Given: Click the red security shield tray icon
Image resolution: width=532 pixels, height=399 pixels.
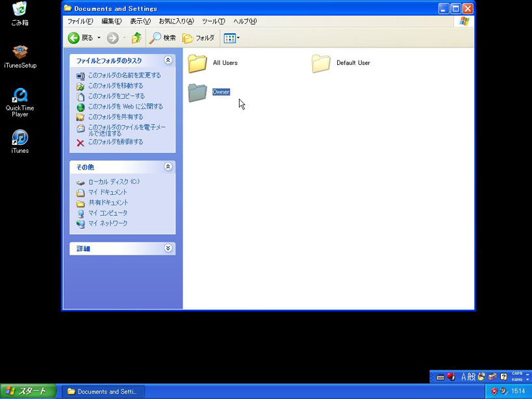Looking at the screenshot, I should (x=494, y=392).
